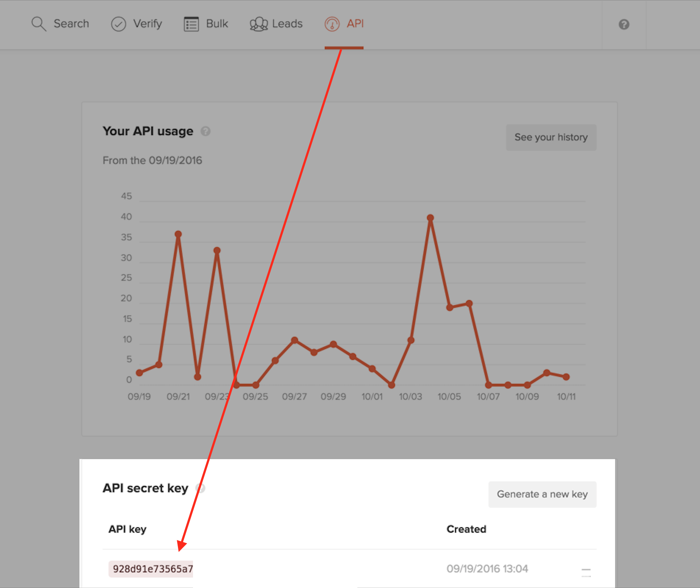Click the 09/21 peak data point on chart
The image size is (700, 588).
click(x=178, y=234)
